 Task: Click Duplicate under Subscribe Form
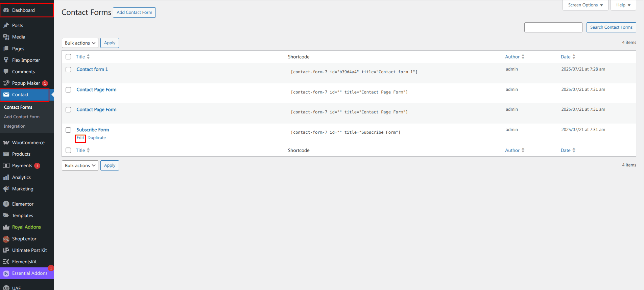(97, 138)
